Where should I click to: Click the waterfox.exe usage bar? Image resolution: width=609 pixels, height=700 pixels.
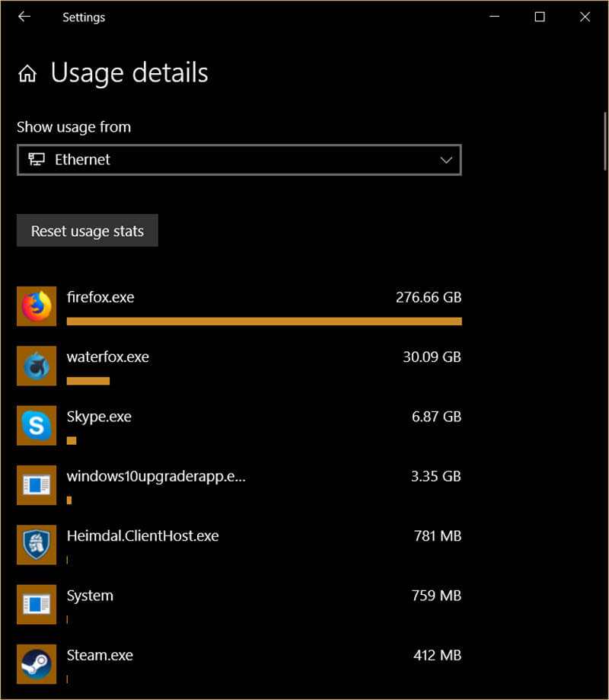(88, 381)
